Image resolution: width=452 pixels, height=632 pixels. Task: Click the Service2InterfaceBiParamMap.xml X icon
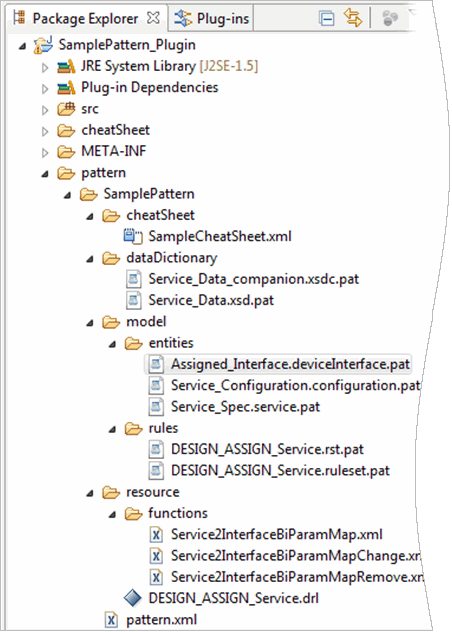pos(156,535)
